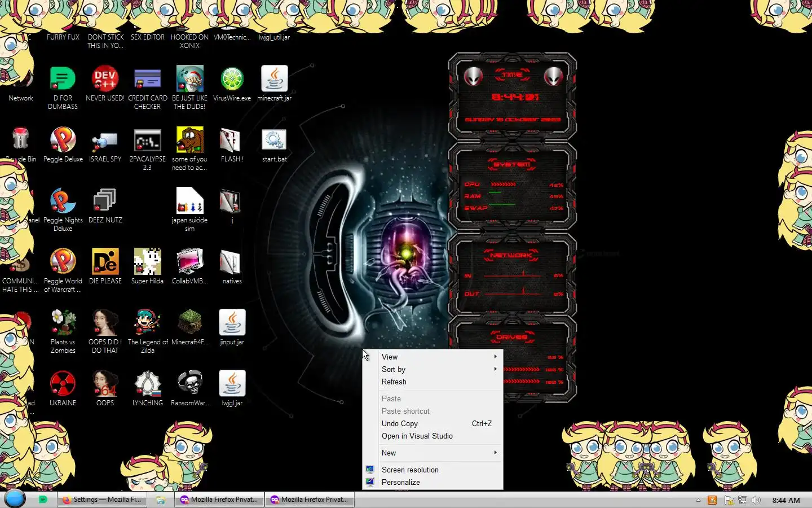812x508 pixels.
Task: Click the greyed Paste shortcut entry
Action: (433, 411)
